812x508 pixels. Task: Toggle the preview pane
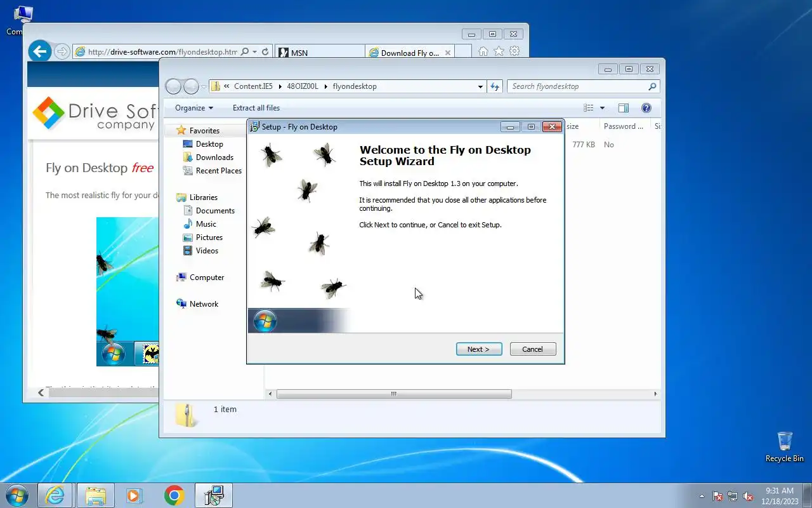click(x=624, y=108)
